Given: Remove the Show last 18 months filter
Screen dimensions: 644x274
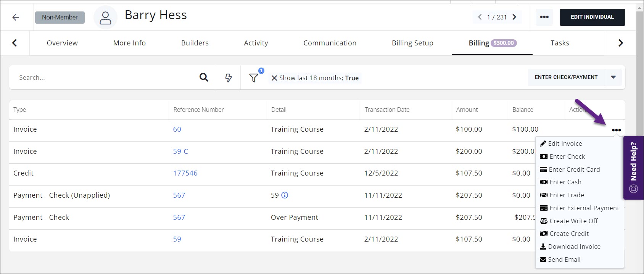Looking at the screenshot, I should [274, 78].
